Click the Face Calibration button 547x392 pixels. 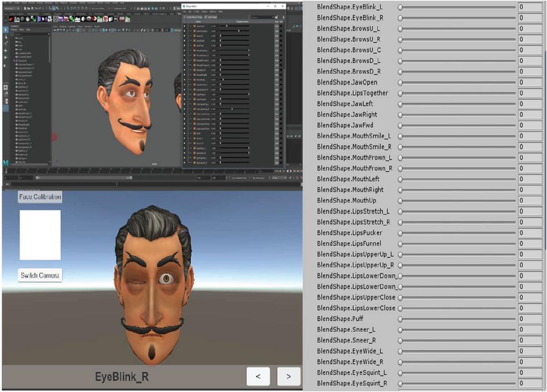coord(40,197)
